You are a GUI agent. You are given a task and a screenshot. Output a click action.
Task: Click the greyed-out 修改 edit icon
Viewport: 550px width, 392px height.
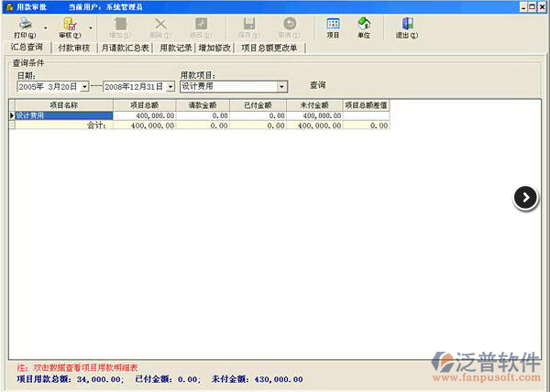point(201,24)
